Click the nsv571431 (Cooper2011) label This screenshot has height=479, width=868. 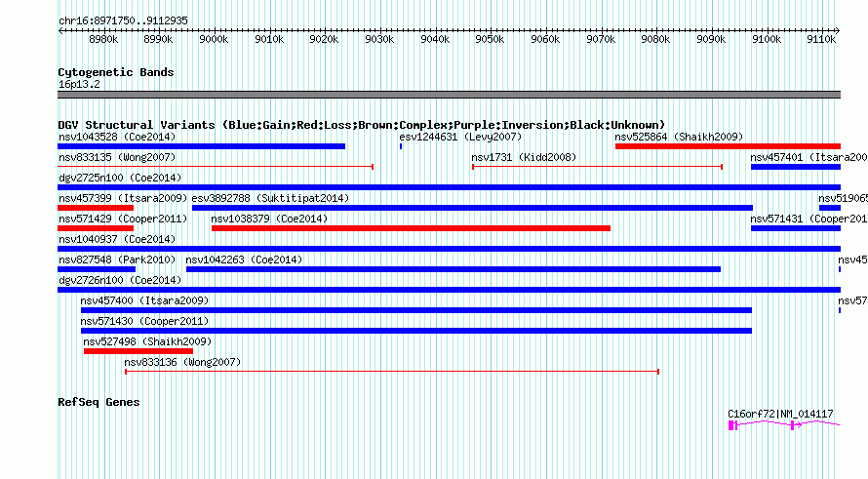pyautogui.click(x=809, y=219)
